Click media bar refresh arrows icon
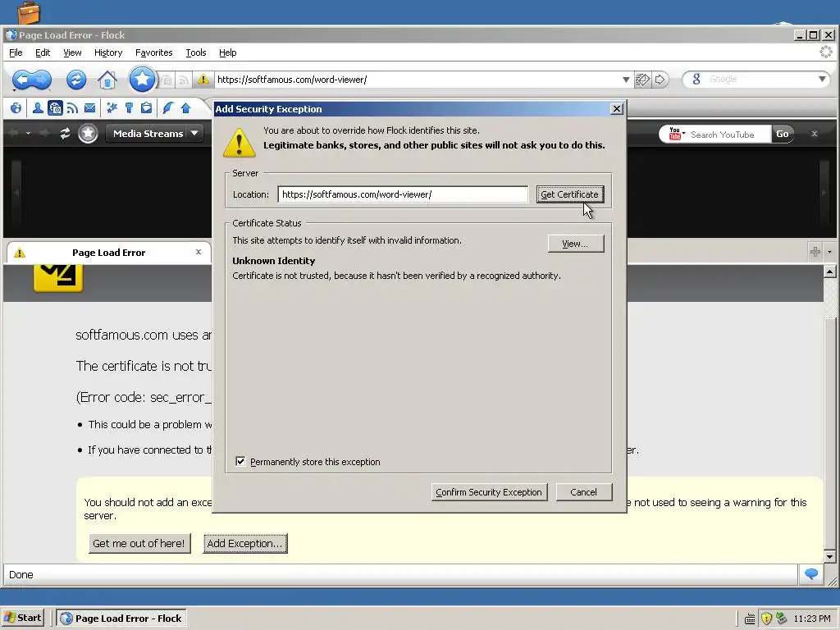Screen dimensions: 840x630 [x=65, y=134]
